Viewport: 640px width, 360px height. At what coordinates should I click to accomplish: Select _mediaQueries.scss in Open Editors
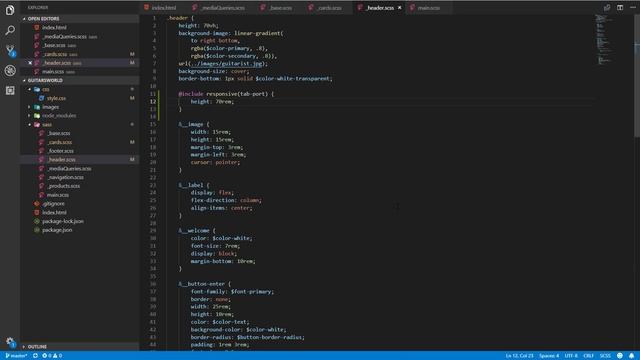click(64, 37)
